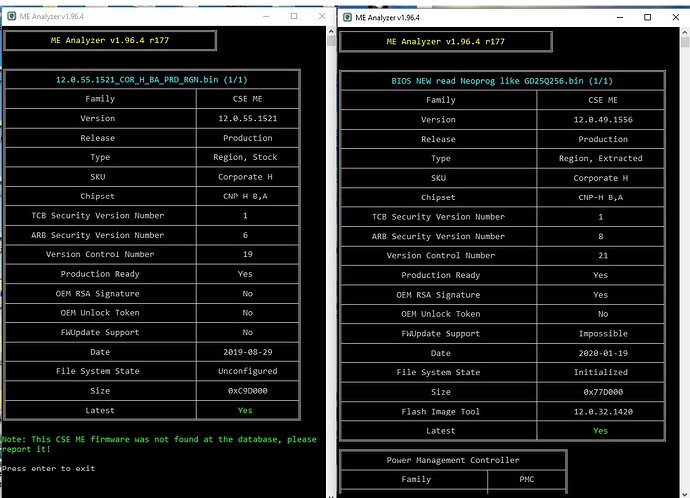The image size is (690, 498).
Task: Click the 12.0.55.1521_COR_H_BA_PRD_RGN.bin filename header
Action: tap(151, 80)
